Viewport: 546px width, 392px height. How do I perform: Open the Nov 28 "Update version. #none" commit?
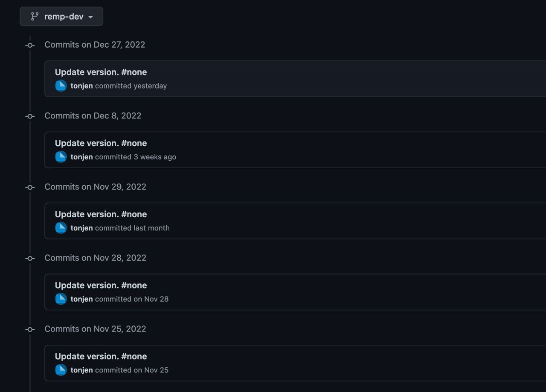click(101, 285)
